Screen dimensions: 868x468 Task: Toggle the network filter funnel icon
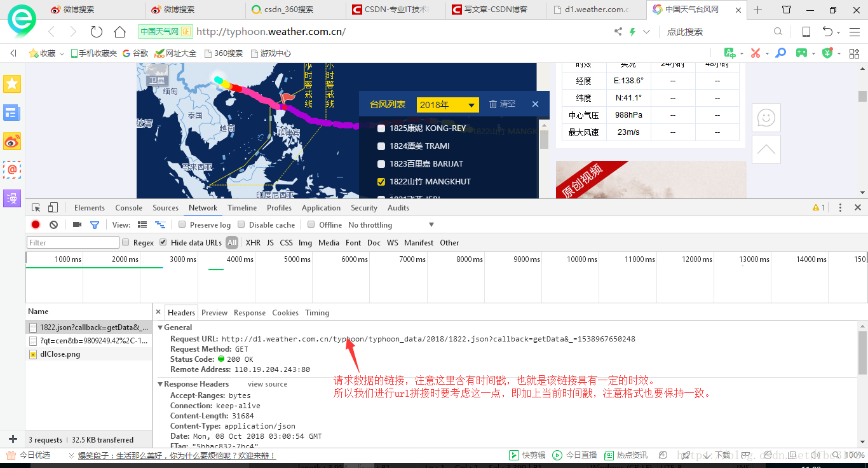click(95, 224)
